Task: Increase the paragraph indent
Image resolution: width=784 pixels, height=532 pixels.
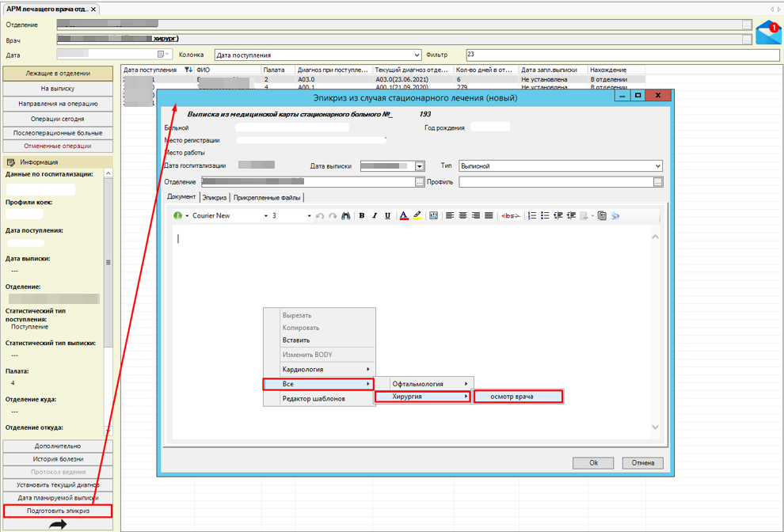Action: pyautogui.click(x=571, y=216)
